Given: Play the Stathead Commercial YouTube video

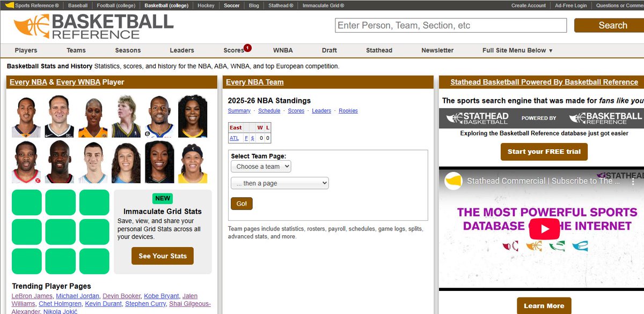Looking at the screenshot, I should [x=544, y=229].
